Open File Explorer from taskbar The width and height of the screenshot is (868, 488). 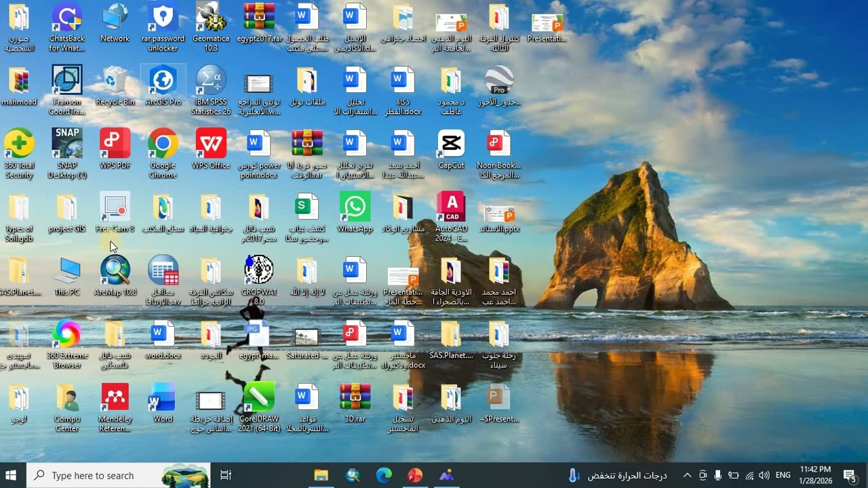point(321,475)
